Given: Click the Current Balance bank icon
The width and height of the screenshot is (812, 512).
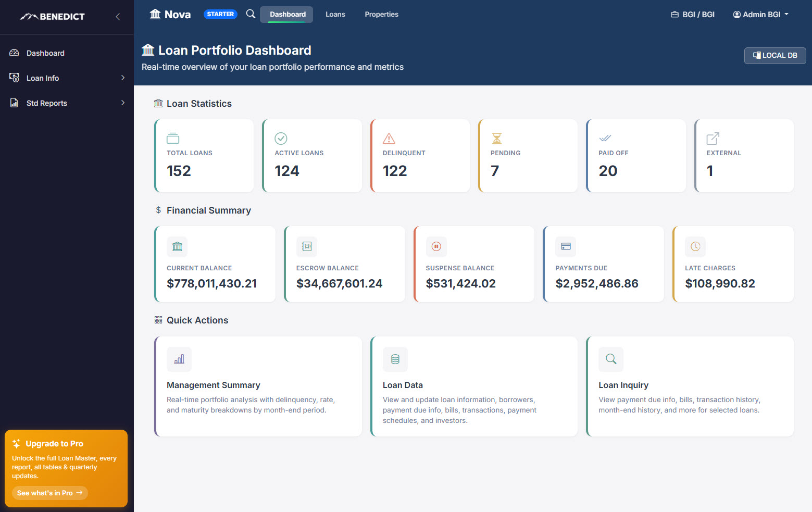Looking at the screenshot, I should (177, 246).
